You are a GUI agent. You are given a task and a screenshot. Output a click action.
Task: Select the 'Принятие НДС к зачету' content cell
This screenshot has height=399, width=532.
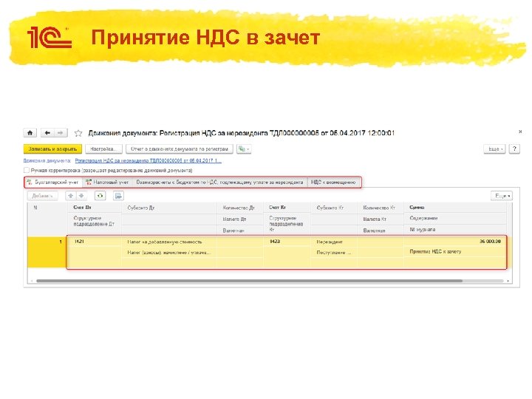click(x=454, y=252)
